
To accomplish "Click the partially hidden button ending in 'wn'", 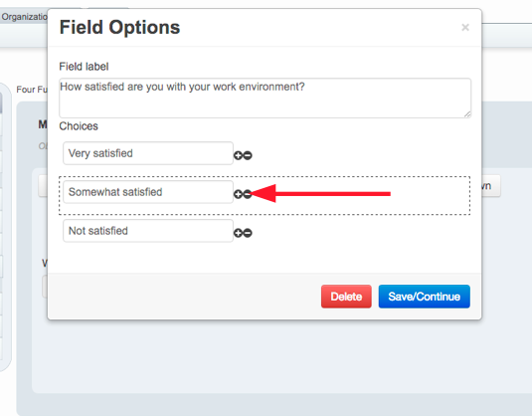I will coord(490,186).
